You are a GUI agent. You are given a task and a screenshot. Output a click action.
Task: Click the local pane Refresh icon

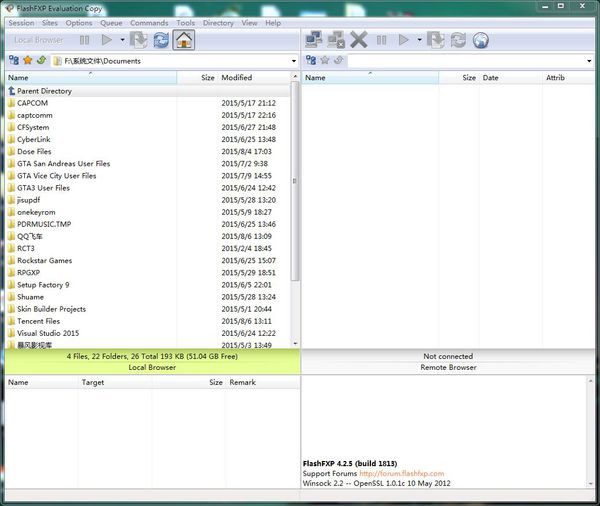(162, 40)
